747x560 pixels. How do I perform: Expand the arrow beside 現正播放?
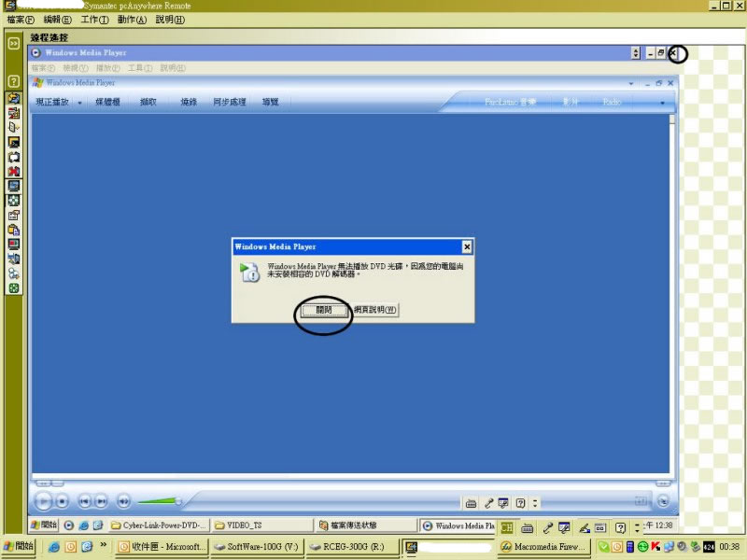pos(79,103)
